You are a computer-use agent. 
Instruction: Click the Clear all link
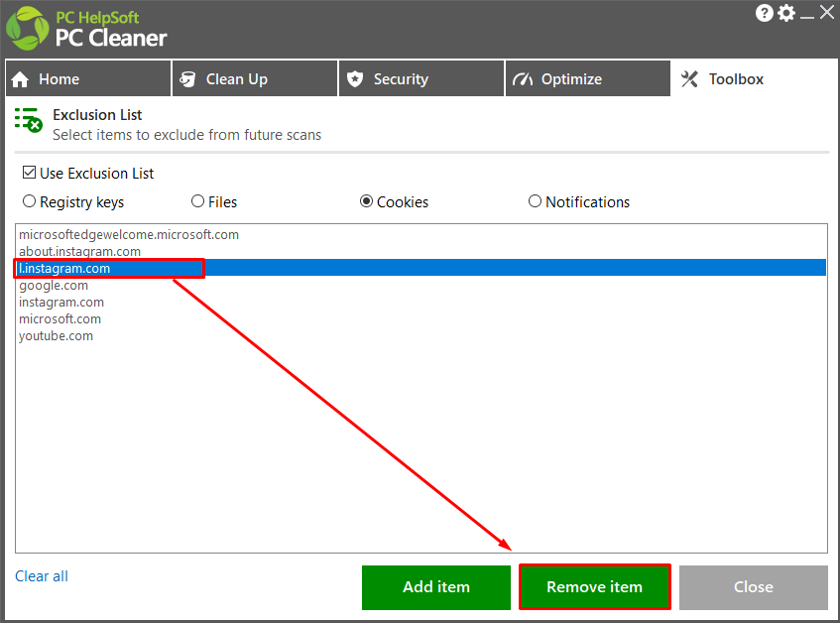[x=42, y=576]
